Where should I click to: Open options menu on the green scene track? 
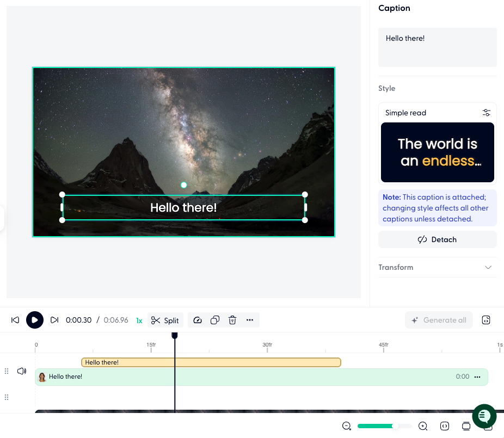[x=477, y=377]
